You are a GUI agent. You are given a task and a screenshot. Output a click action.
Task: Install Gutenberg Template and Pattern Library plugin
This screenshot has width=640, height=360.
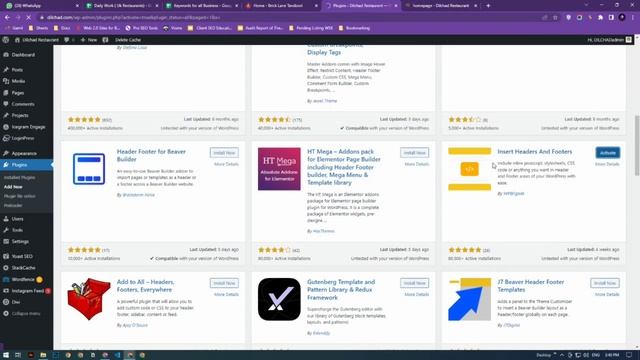point(414,283)
